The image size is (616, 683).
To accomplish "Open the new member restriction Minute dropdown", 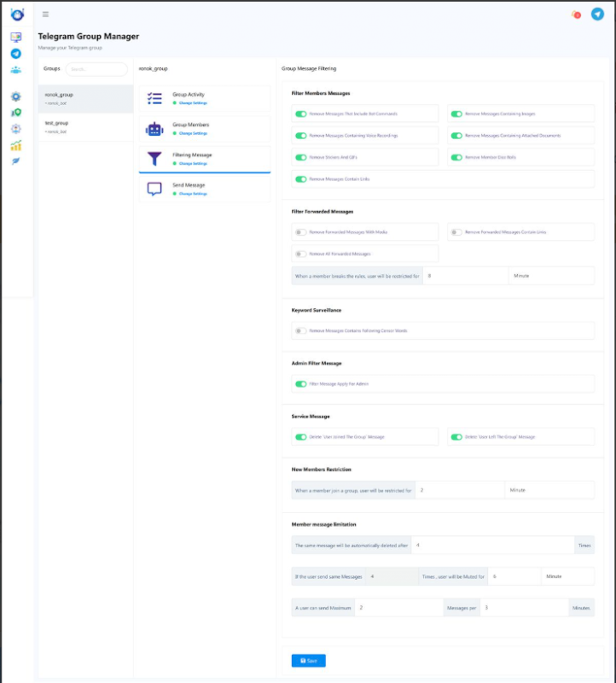I will pyautogui.click(x=549, y=490).
